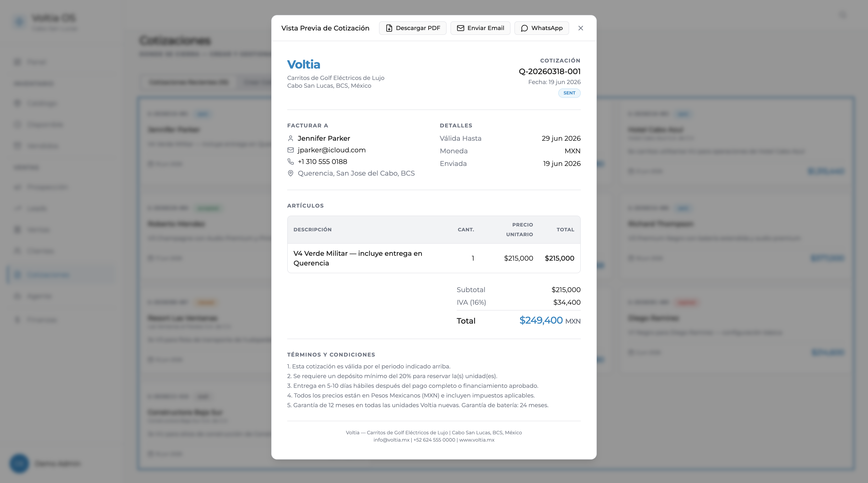This screenshot has width=868, height=483.
Task: Click the WhatsApp chat bubble icon
Action: pos(524,28)
